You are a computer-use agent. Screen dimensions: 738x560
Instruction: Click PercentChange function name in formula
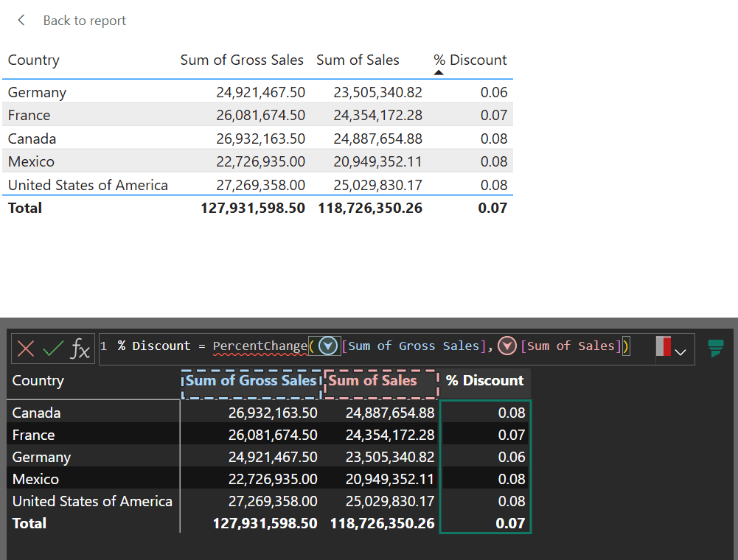click(260, 346)
